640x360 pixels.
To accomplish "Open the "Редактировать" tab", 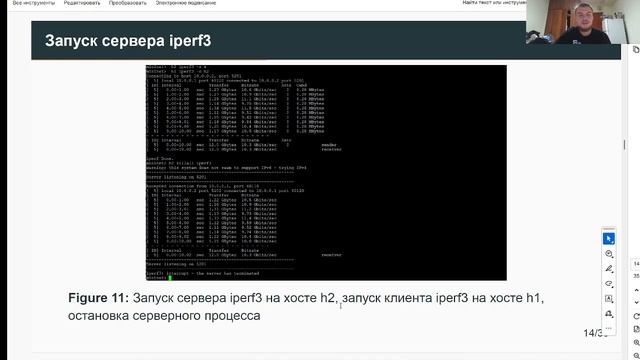I will pos(82,3).
